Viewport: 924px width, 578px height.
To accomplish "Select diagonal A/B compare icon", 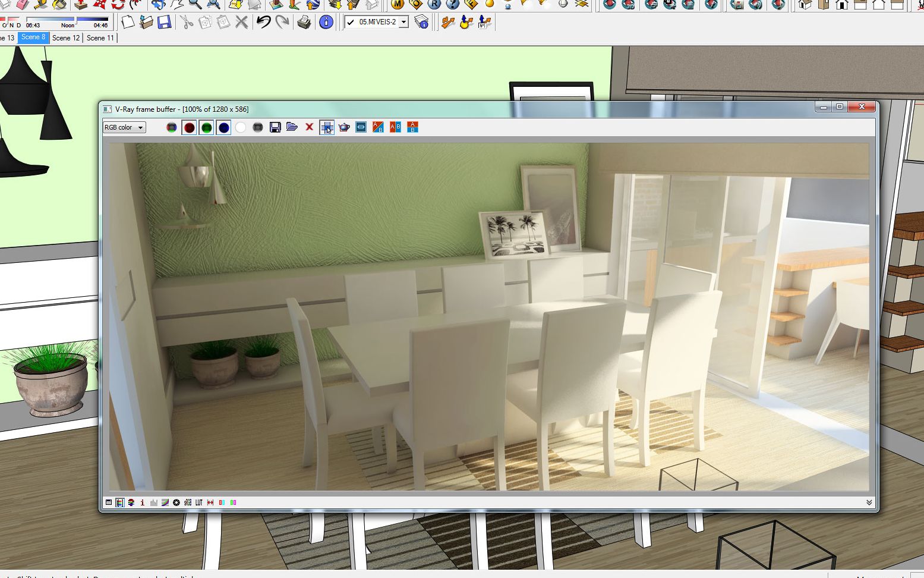I will click(x=378, y=127).
